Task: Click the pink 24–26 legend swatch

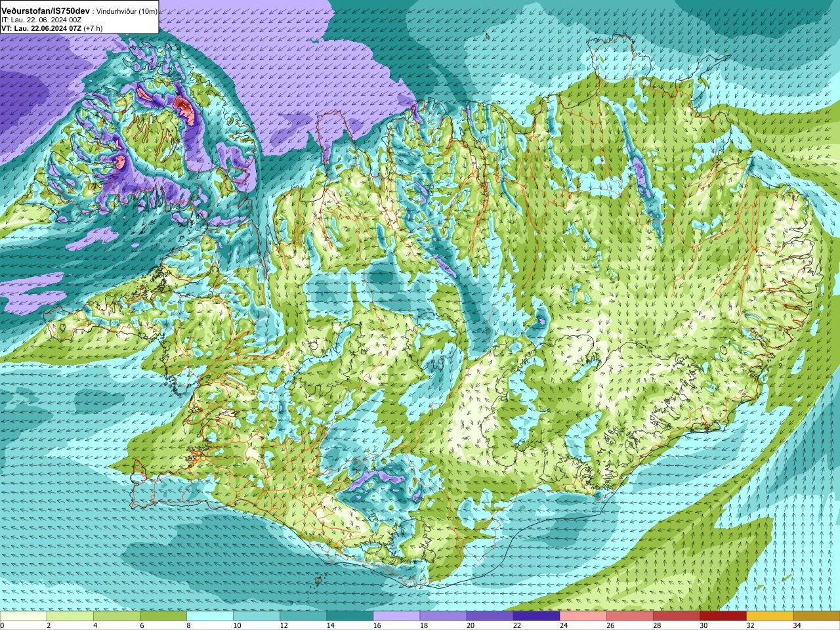Action: (x=583, y=616)
